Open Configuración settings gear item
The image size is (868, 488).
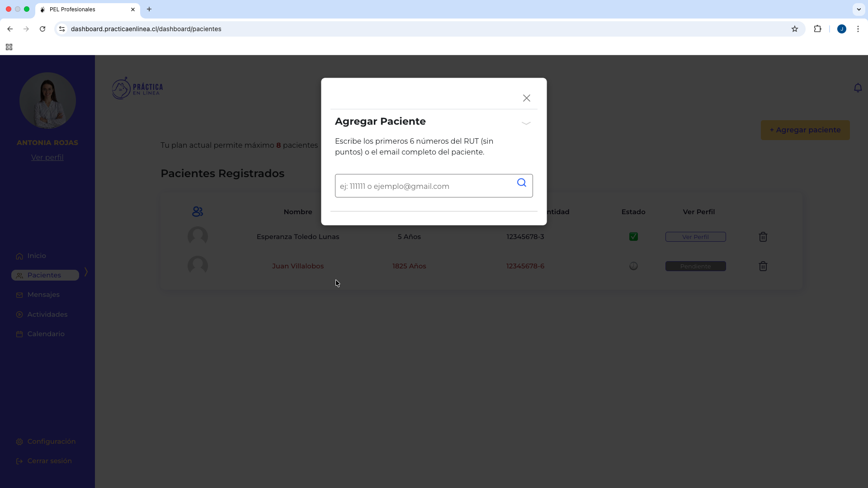pyautogui.click(x=51, y=441)
